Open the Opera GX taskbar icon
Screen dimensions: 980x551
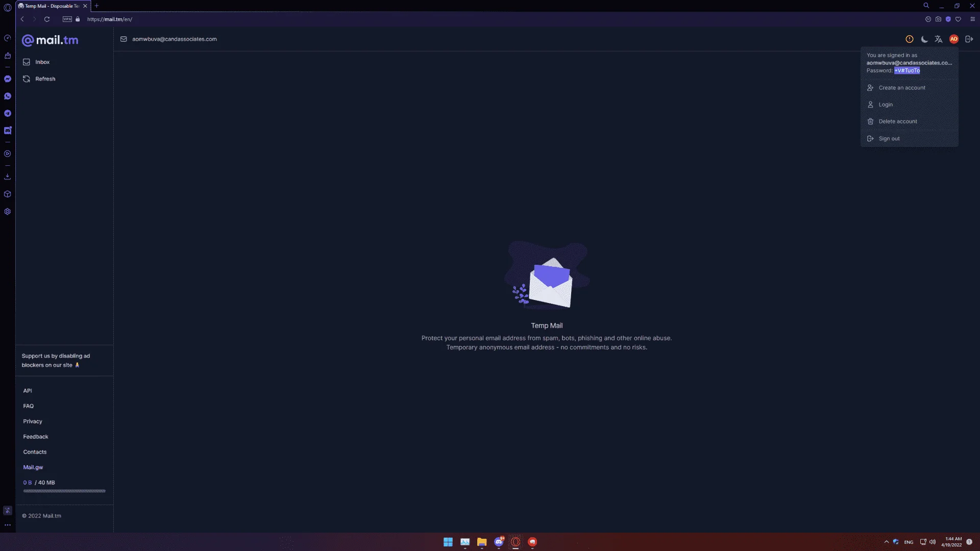pyautogui.click(x=516, y=542)
